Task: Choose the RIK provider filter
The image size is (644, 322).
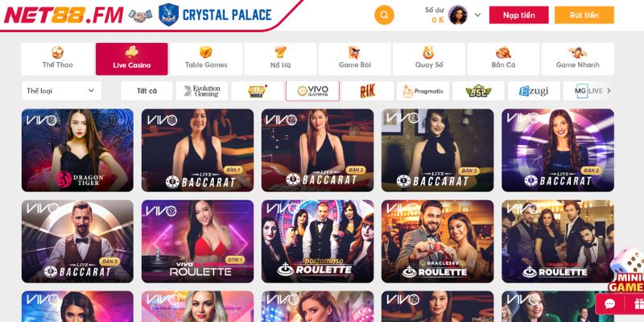Action: (x=368, y=91)
